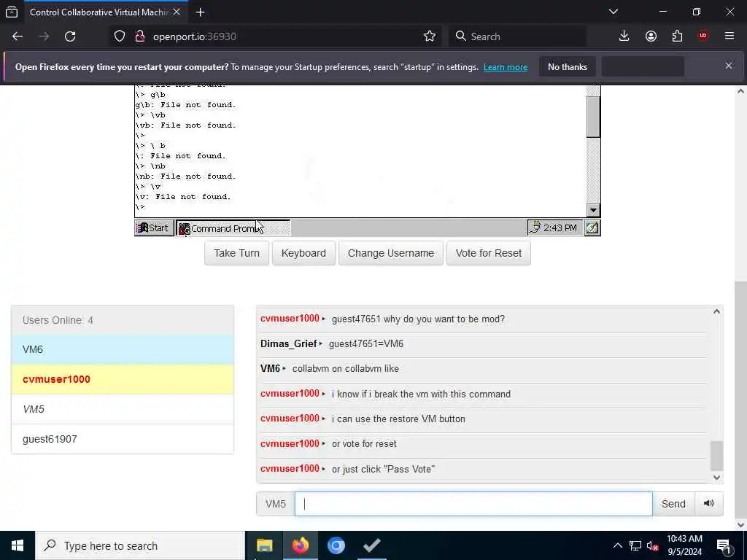Go back with the browser back arrow
The image size is (747, 560).
[x=18, y=36]
